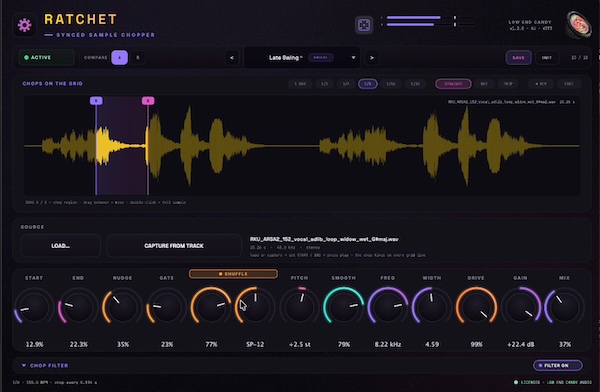
Task: Click the 12.9% START value readout
Action: (34, 345)
